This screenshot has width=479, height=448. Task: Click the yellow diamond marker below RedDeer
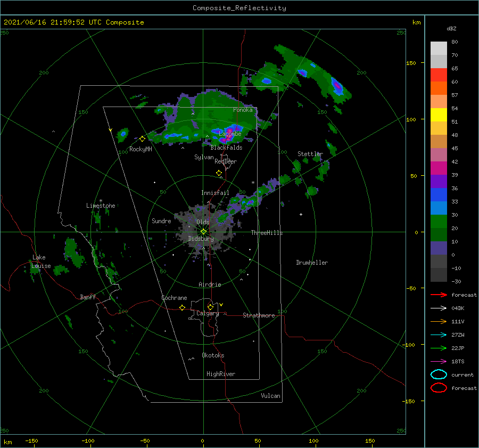[219, 173]
